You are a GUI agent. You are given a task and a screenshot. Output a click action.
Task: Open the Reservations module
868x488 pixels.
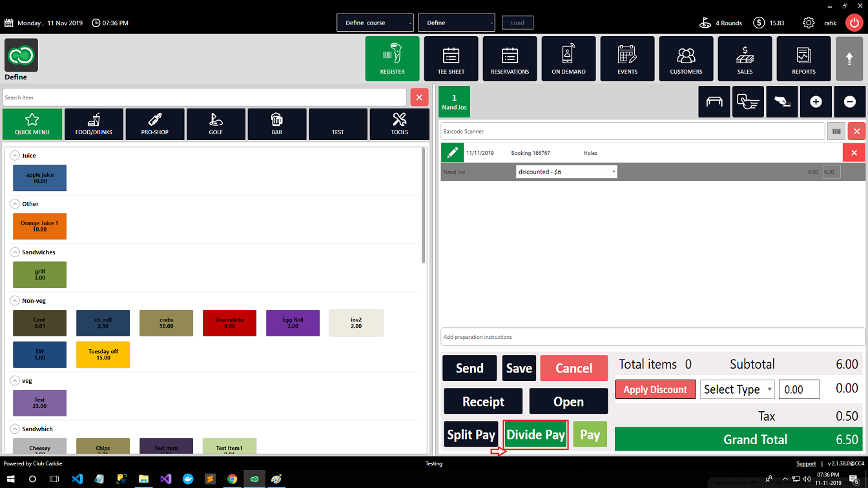pos(510,59)
